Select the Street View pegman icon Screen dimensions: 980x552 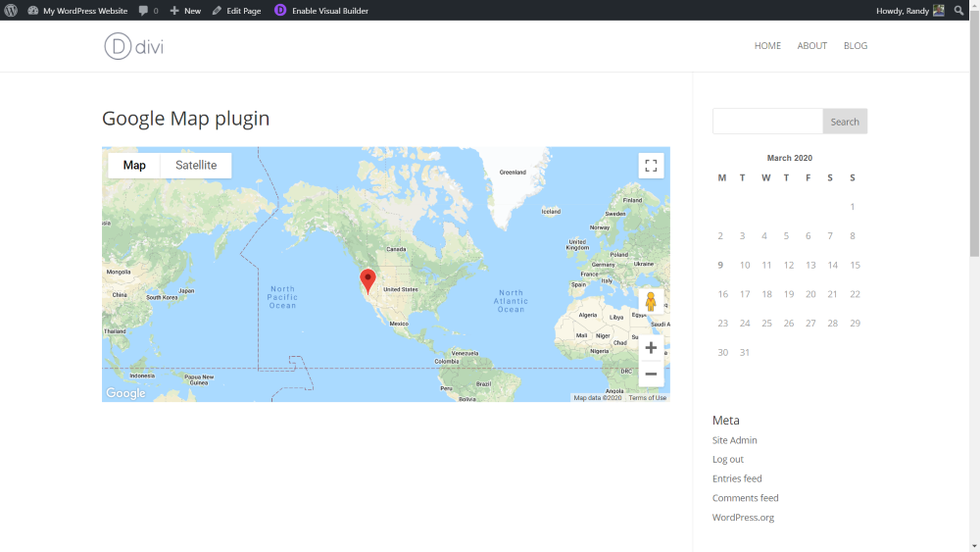tap(651, 301)
